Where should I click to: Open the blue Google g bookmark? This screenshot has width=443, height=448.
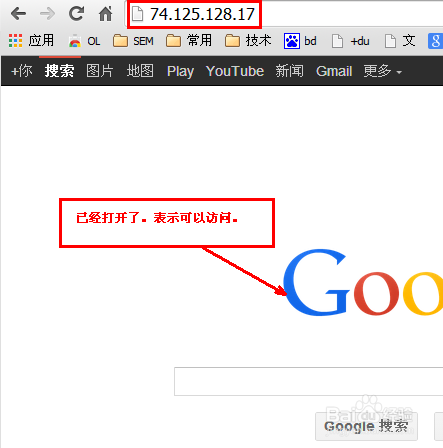(435, 41)
